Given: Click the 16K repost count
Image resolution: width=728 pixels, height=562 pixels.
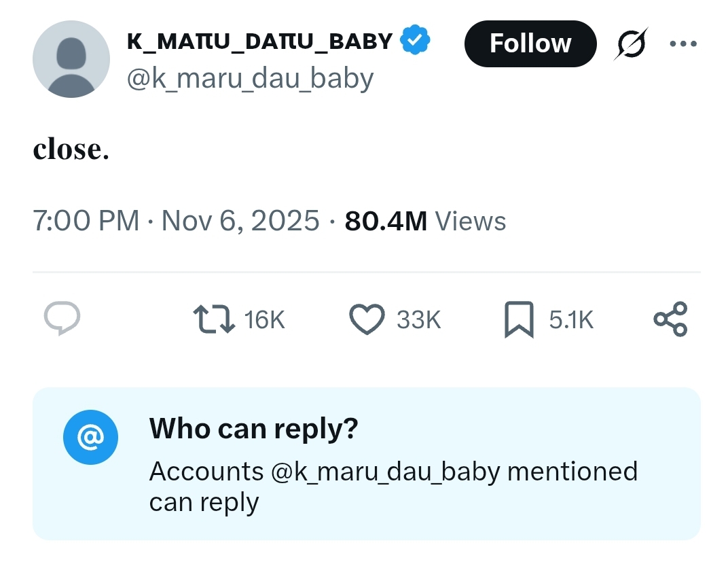Looking at the screenshot, I should [x=264, y=319].
